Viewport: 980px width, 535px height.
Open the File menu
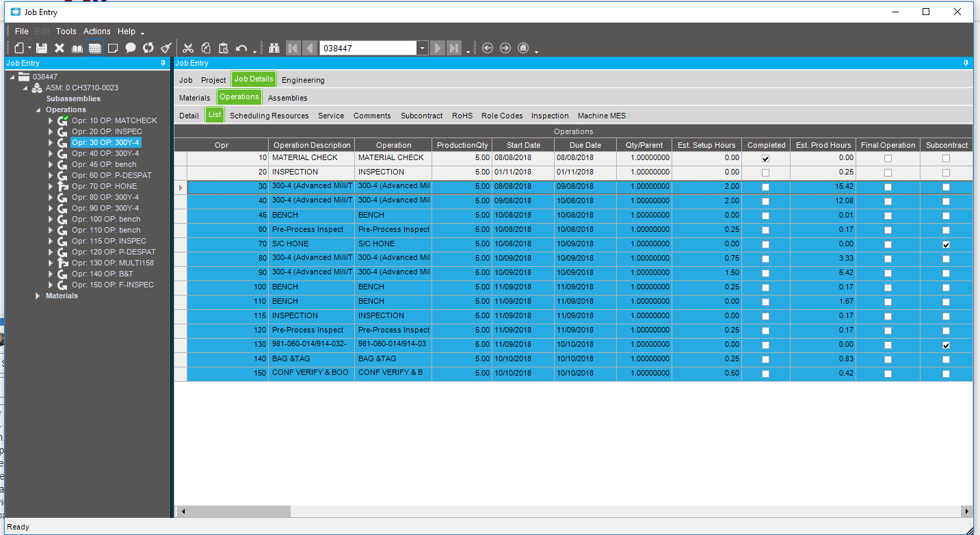pos(22,31)
